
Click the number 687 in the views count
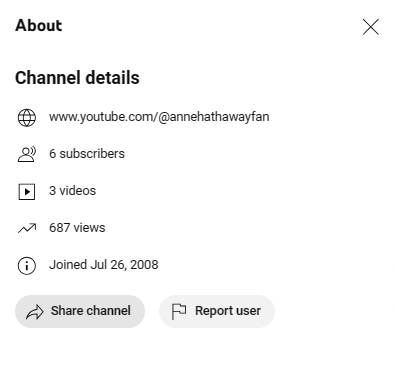pos(60,228)
